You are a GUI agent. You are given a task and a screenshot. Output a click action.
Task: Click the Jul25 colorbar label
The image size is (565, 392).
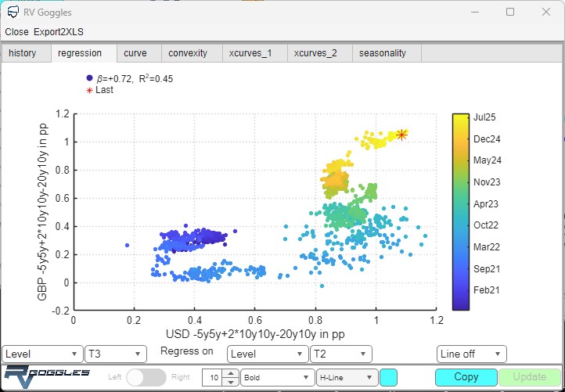[484, 117]
